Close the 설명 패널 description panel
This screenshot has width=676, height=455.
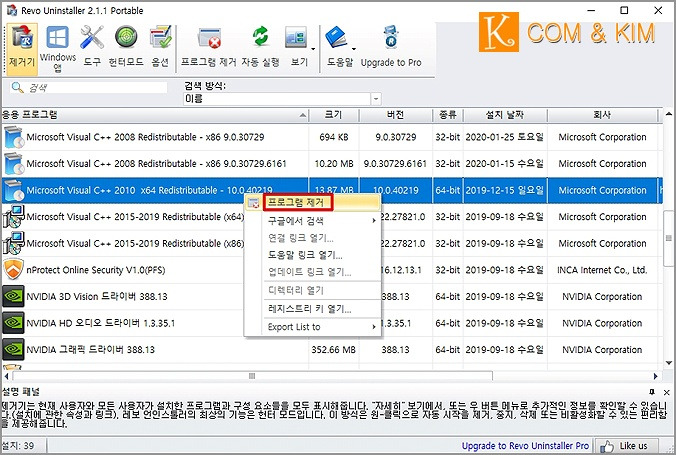pos(667,392)
